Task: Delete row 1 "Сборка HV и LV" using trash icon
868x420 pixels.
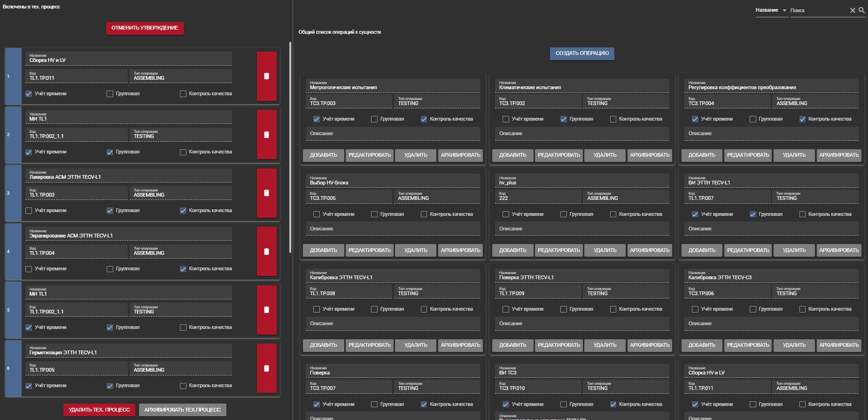Action: pyautogui.click(x=266, y=76)
